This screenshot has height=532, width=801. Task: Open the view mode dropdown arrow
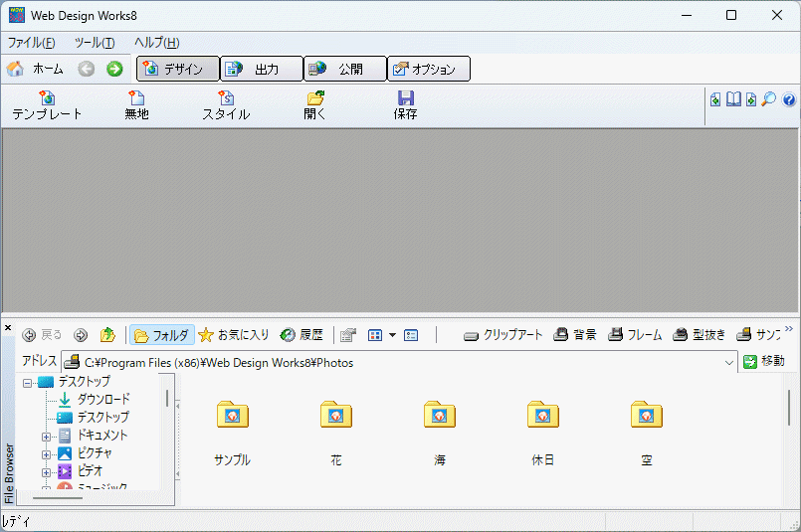(392, 335)
